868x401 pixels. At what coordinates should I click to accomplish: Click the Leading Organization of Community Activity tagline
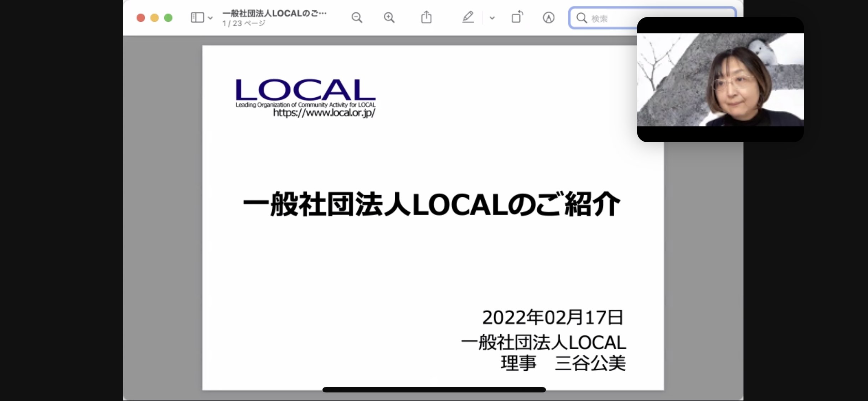point(305,105)
